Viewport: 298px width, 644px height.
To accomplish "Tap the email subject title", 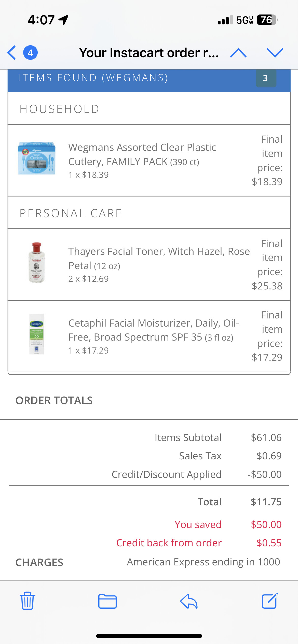I will (149, 53).
